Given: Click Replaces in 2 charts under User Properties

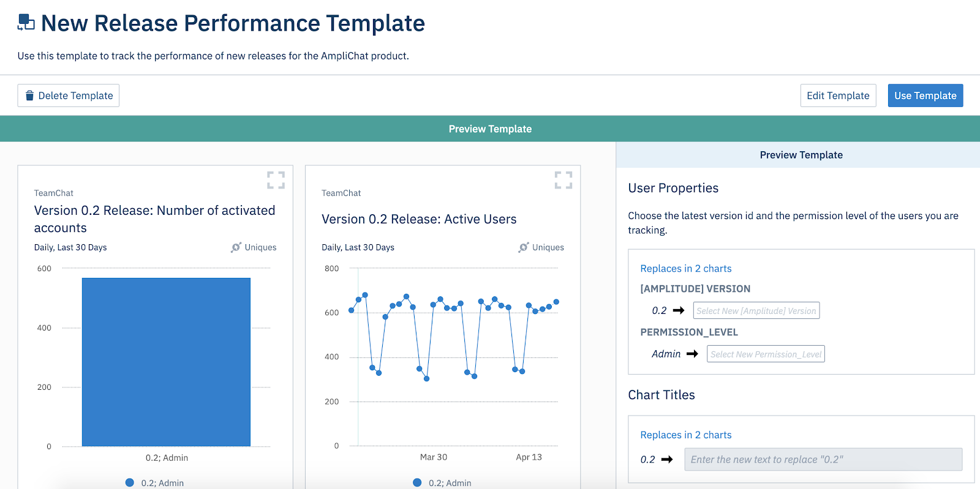Looking at the screenshot, I should tap(686, 269).
